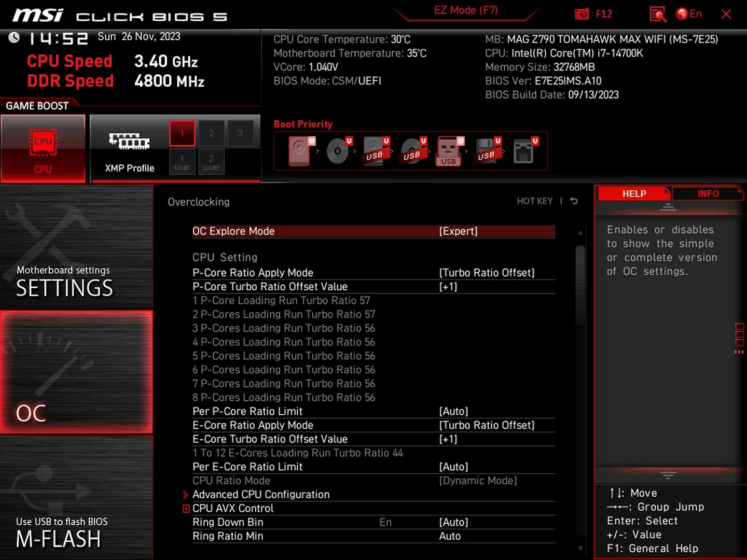Viewport: 747px width, 560px height.
Task: Click the USB flash stick boot icon
Action: (448, 151)
